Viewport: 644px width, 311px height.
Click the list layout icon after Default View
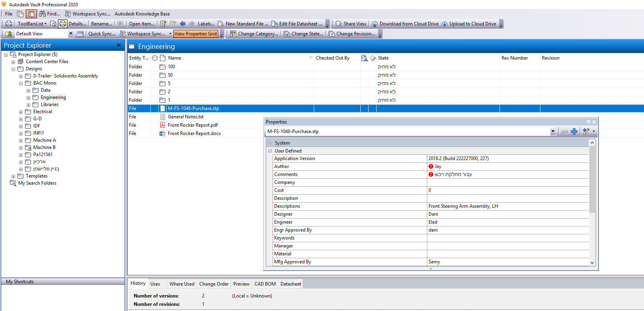[80, 34]
